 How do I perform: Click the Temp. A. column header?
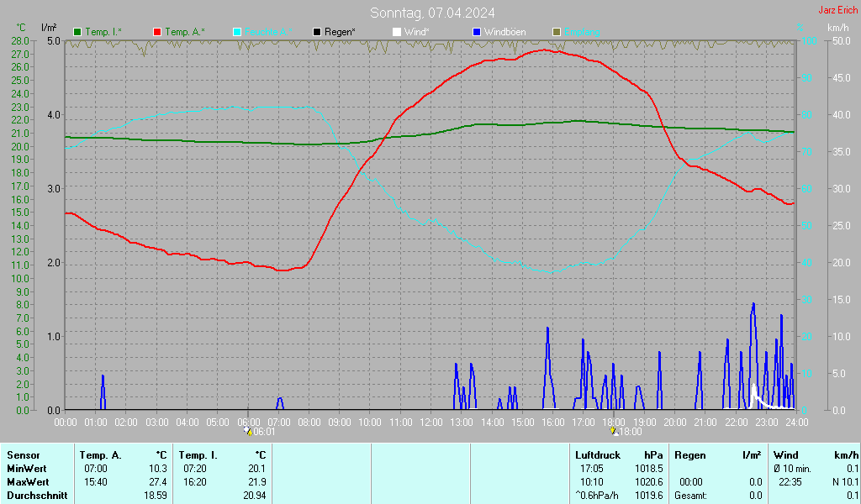100,455
